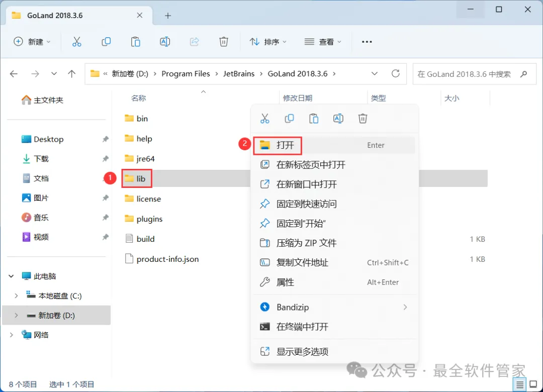Select 复制文件地址 in the context menu

[x=334, y=262]
